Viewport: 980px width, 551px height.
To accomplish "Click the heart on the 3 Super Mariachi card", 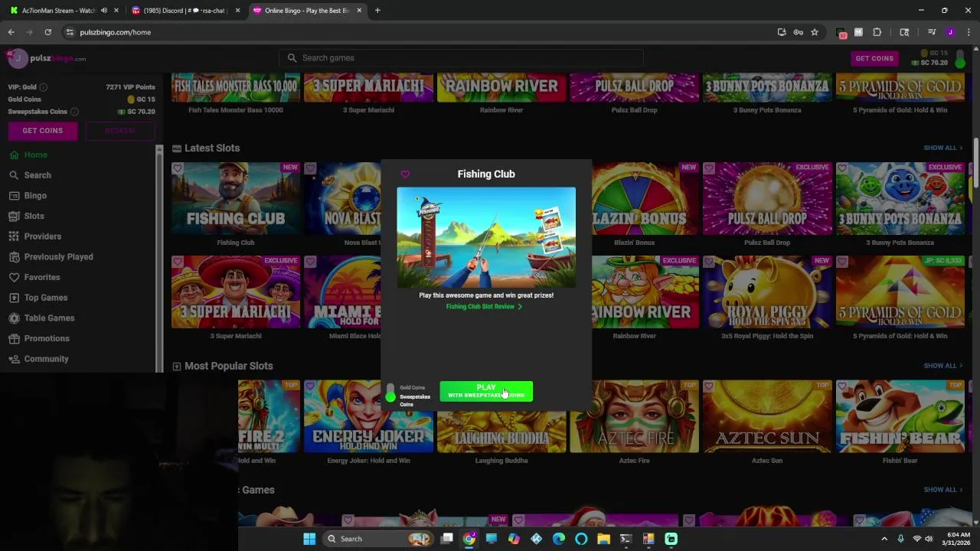I will click(x=178, y=262).
